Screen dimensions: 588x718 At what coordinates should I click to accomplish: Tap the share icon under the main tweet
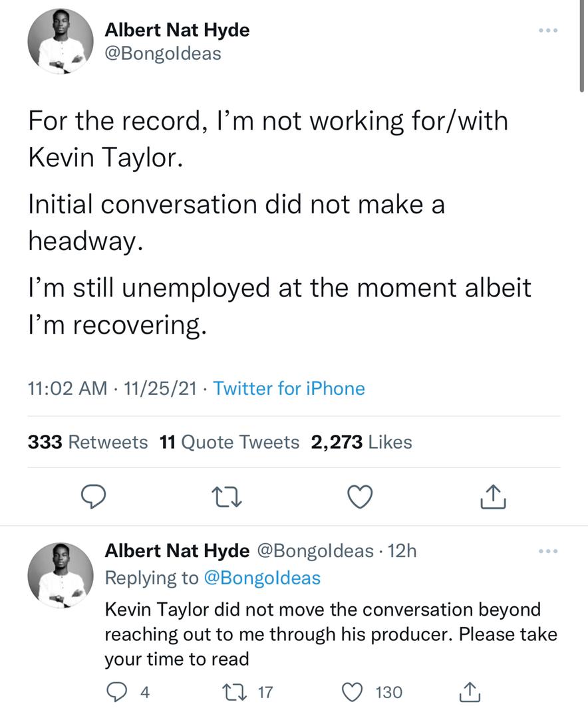pyautogui.click(x=493, y=497)
